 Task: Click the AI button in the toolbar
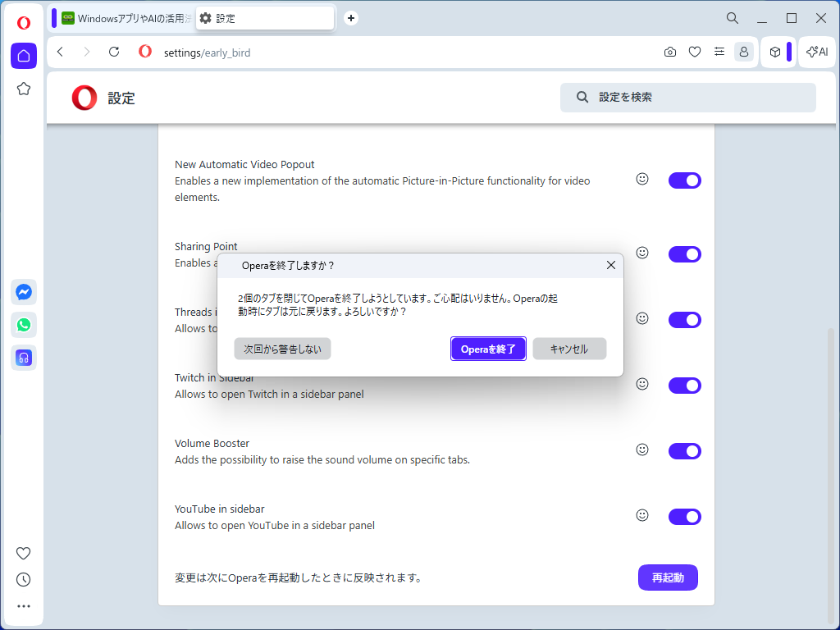coord(816,52)
